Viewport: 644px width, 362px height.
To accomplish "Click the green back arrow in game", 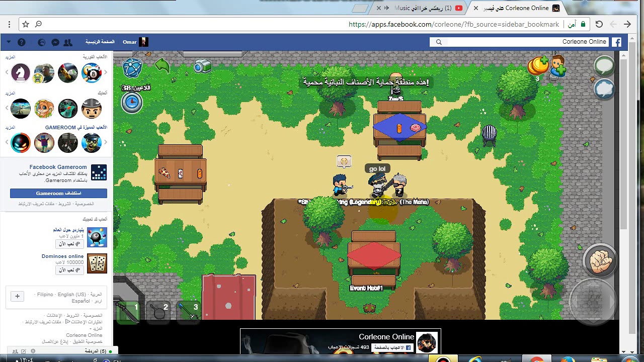I will point(163,65).
